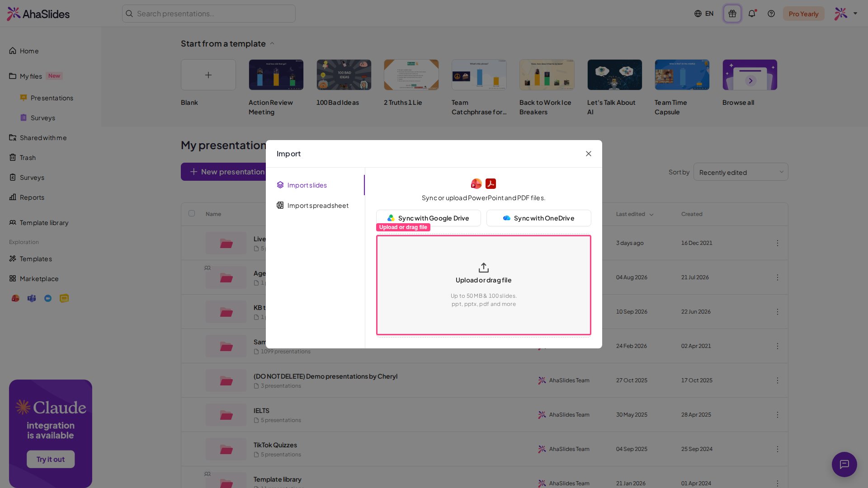Toggle the select-all checkbox in table header
868x488 pixels.
[x=192, y=213]
